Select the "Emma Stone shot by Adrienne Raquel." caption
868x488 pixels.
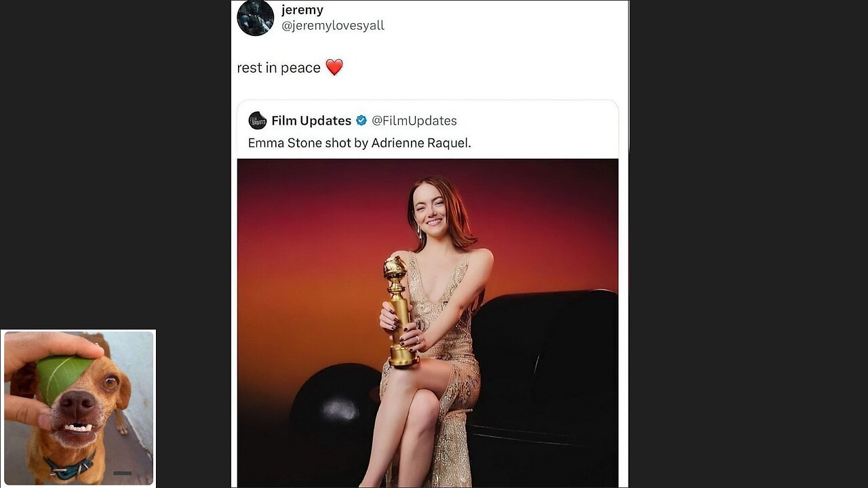[359, 143]
